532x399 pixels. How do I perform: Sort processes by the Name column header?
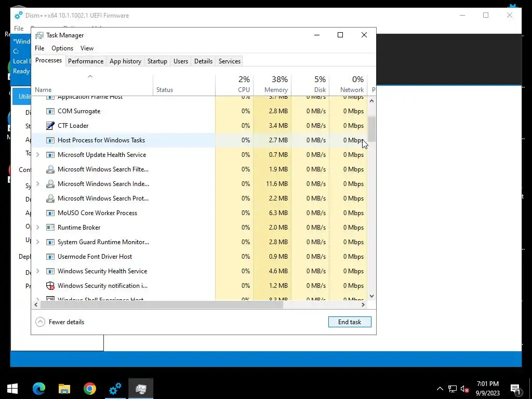coord(92,85)
